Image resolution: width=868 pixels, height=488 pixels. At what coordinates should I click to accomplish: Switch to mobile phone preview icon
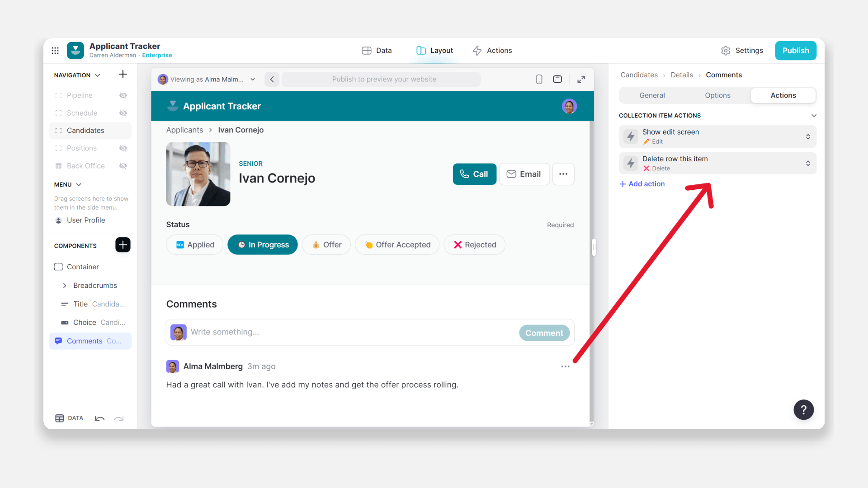click(539, 80)
